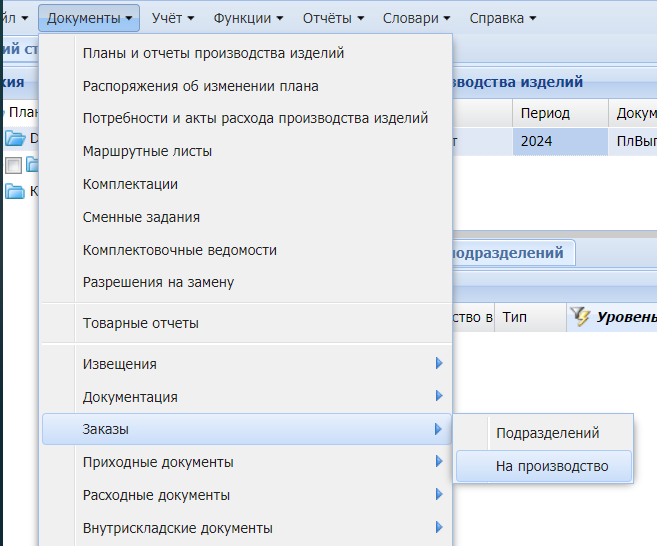Choose Подразделений in the Заказы submenu
The image size is (657, 546).
[547, 433]
